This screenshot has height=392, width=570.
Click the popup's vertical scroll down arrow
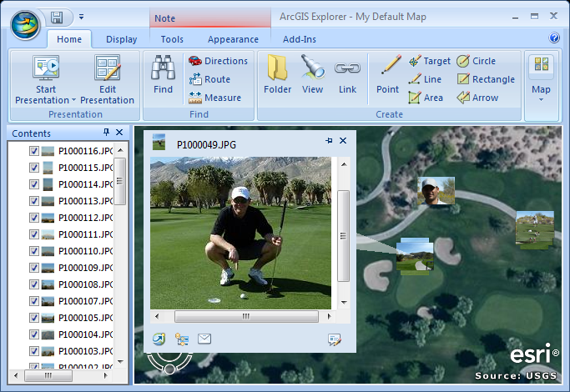pyautogui.click(x=344, y=302)
